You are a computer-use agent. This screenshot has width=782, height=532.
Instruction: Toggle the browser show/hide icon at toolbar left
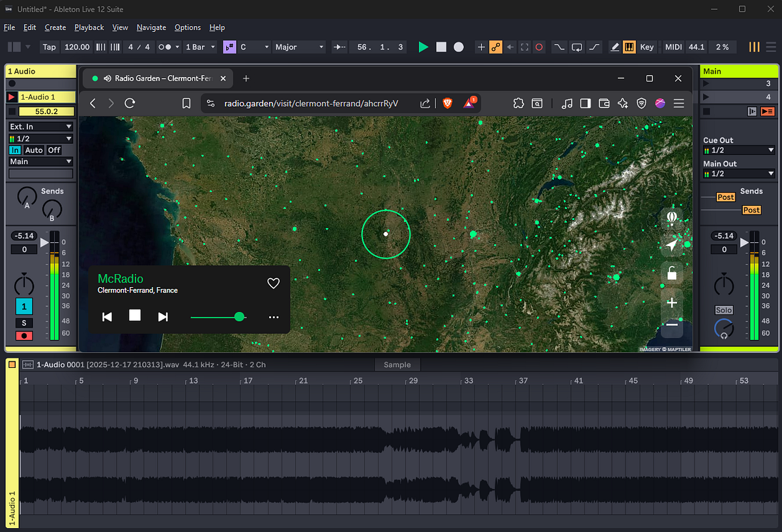[x=14, y=47]
